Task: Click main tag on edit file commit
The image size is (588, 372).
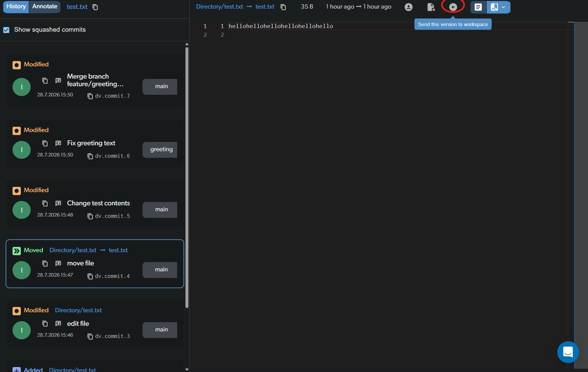Action: tap(160, 330)
